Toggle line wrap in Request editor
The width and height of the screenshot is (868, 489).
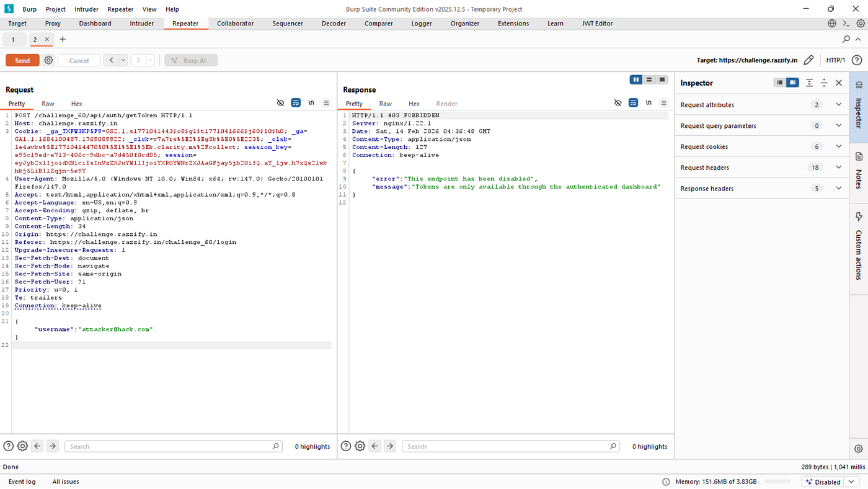[296, 103]
